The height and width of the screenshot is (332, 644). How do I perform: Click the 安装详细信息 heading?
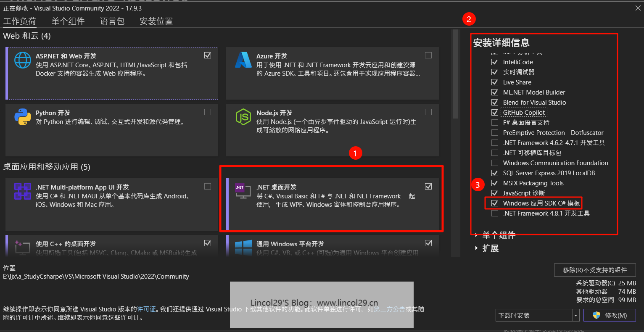tap(501, 42)
